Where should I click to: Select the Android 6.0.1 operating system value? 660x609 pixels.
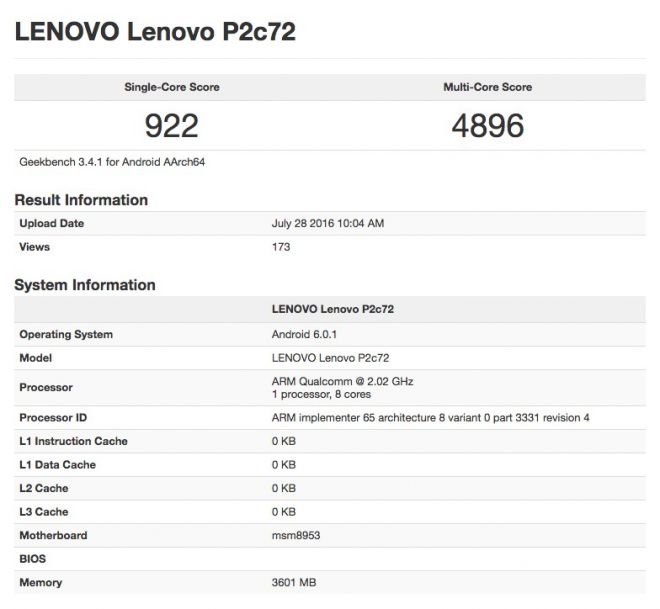click(x=304, y=335)
